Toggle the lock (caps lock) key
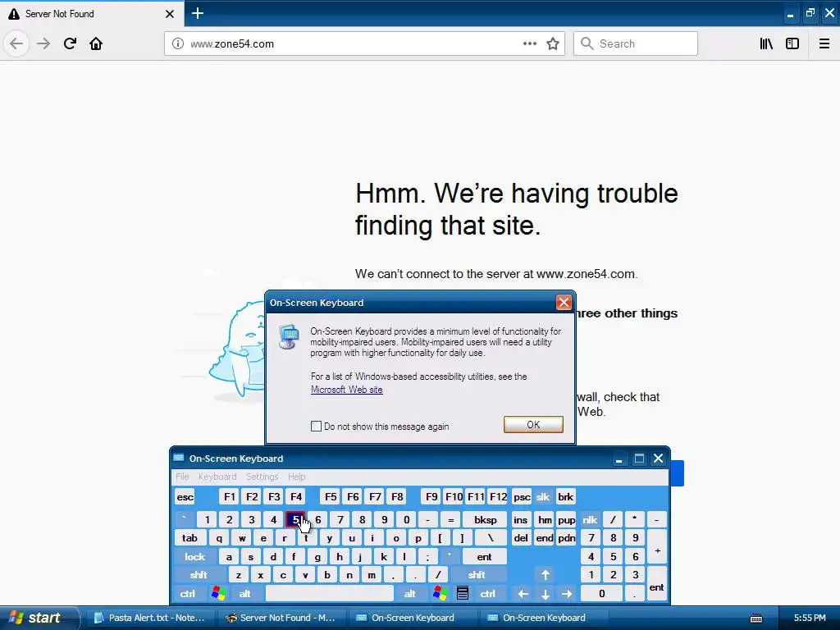The width and height of the screenshot is (840, 630). point(195,557)
